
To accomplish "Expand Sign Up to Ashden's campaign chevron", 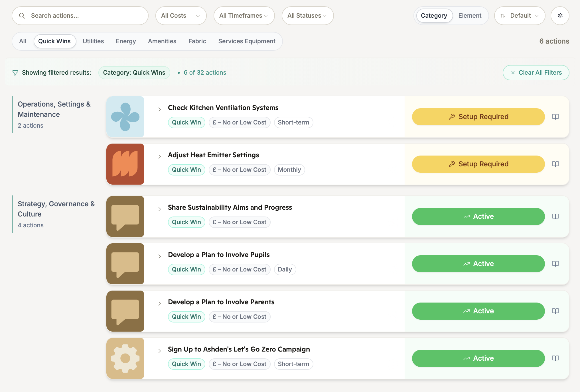I will point(160,351).
